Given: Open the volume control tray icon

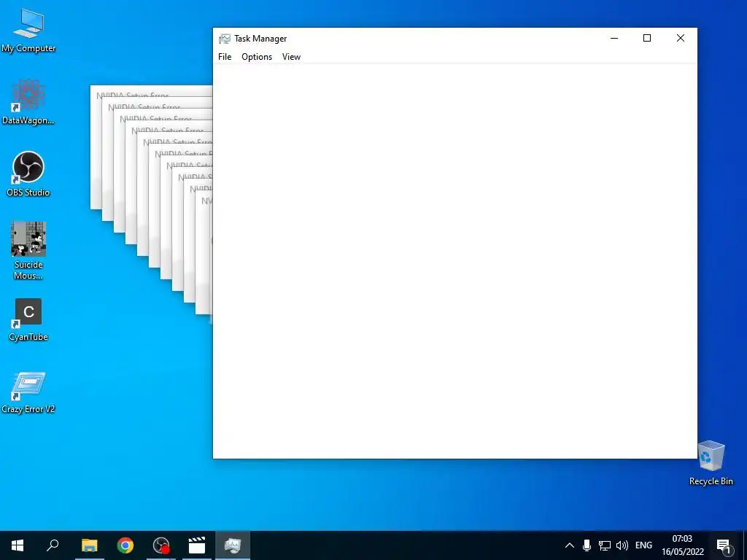Looking at the screenshot, I should click(x=622, y=545).
